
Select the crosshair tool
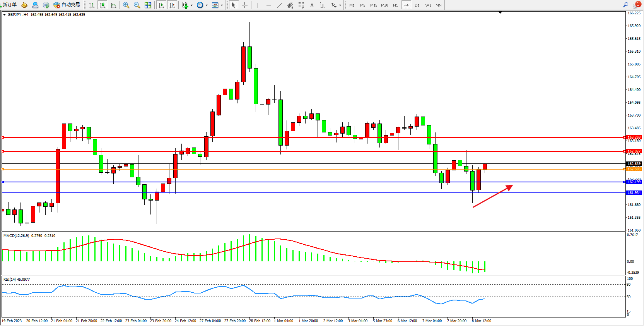(x=245, y=5)
